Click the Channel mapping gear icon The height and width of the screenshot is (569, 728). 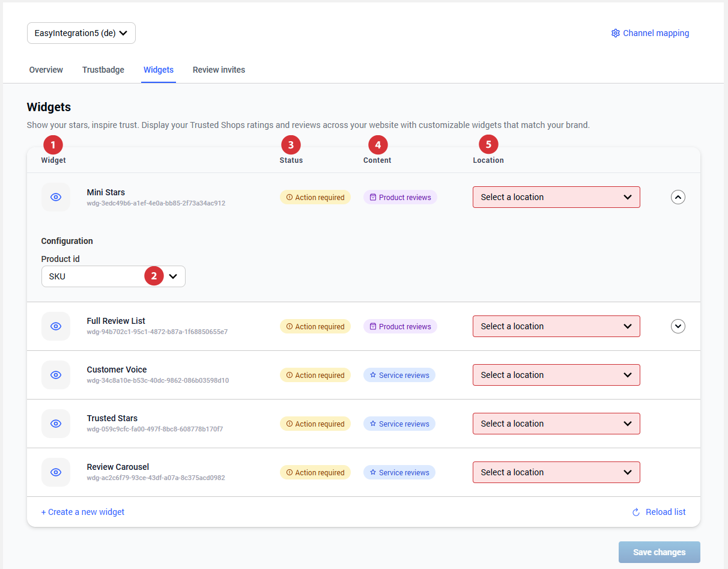click(x=615, y=33)
